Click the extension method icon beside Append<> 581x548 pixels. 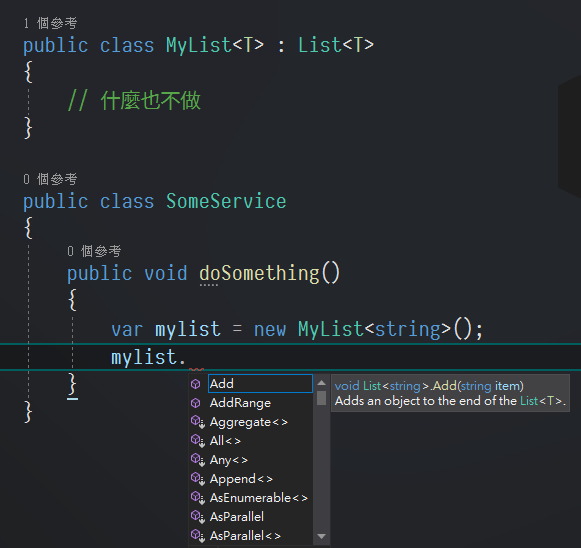pyautogui.click(x=197, y=479)
